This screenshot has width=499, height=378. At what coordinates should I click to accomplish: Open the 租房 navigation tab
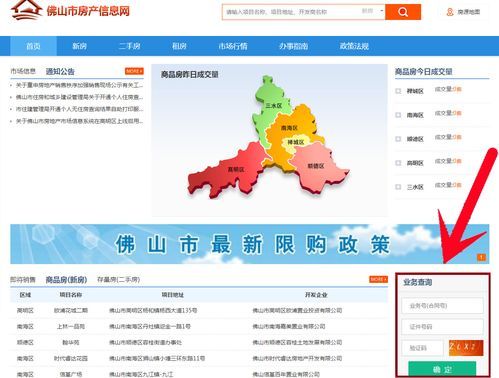[x=179, y=46]
